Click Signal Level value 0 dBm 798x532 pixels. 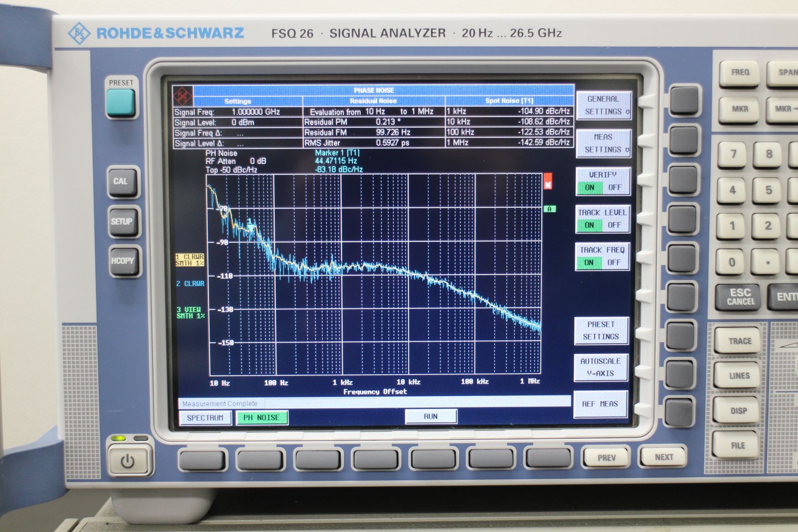[243, 123]
